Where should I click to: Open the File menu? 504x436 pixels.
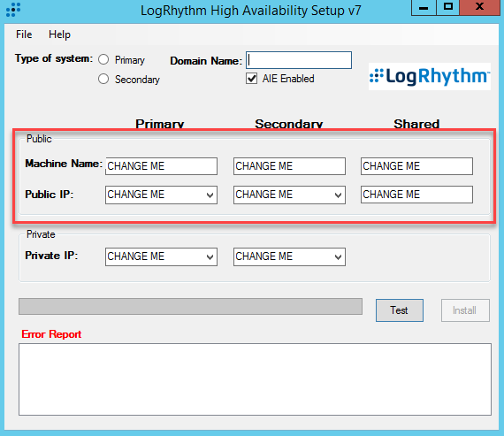24,34
